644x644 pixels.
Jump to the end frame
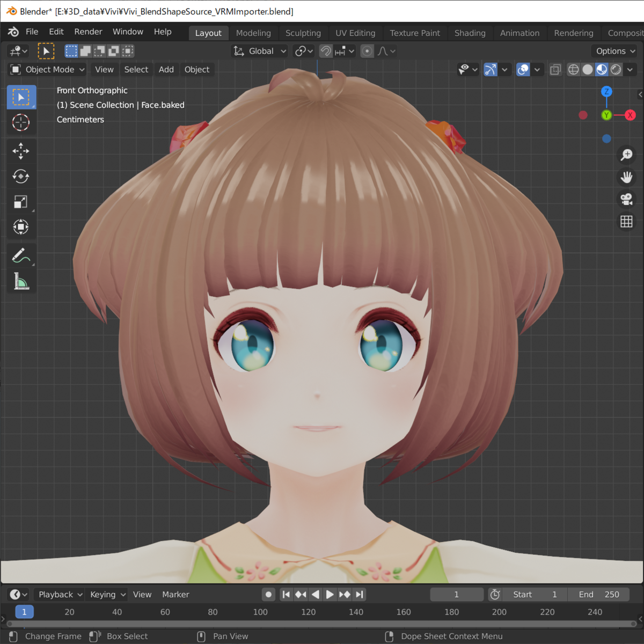360,594
